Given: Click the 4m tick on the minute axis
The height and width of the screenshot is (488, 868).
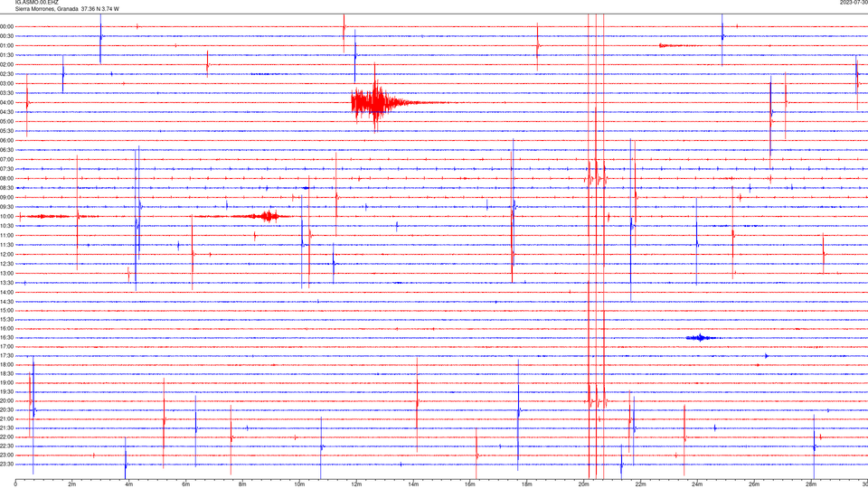Looking at the screenshot, I should [x=129, y=484].
